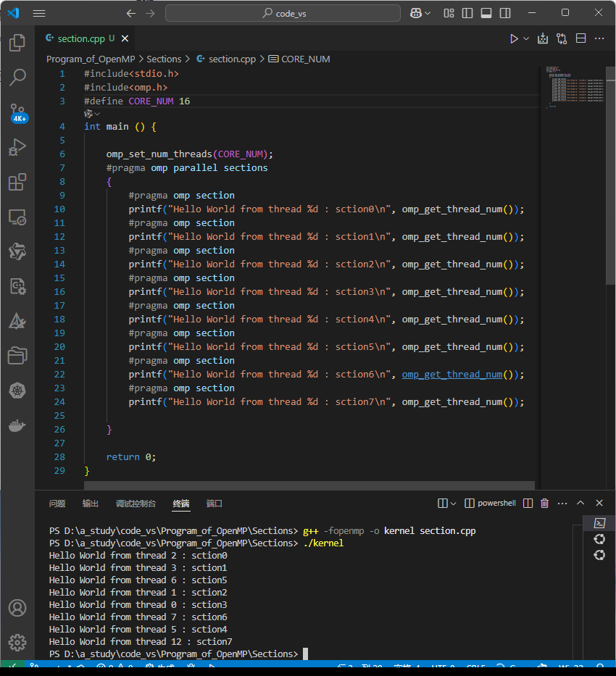Open the Remote Explorer monitor icon
The image size is (616, 676).
pos(17,217)
